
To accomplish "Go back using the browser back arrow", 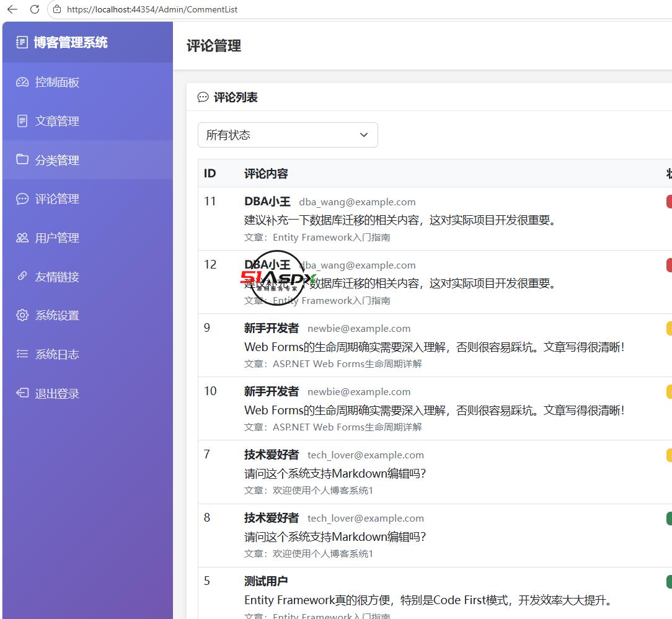I will (12, 9).
